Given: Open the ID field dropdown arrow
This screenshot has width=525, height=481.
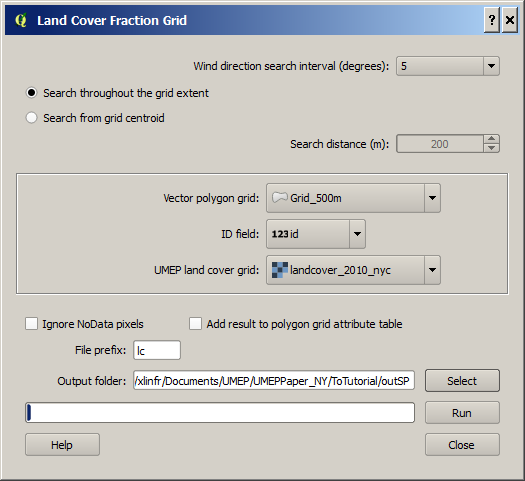Looking at the screenshot, I should [357, 234].
